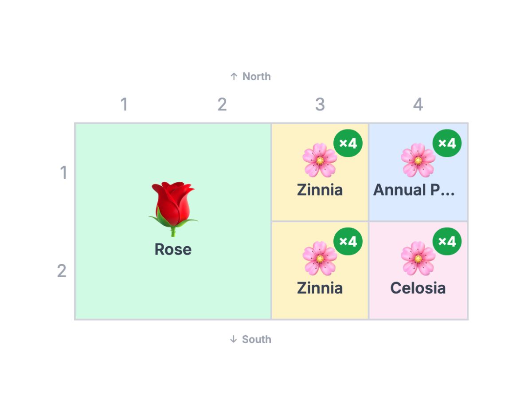Click row header number 1
532x408 pixels.
coord(64,173)
